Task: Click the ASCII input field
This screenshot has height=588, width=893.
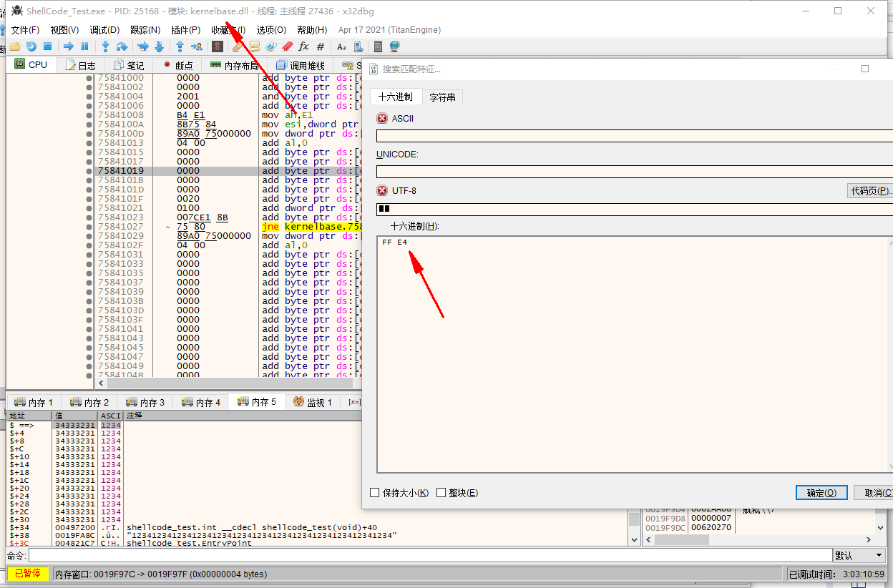Action: 635,136
